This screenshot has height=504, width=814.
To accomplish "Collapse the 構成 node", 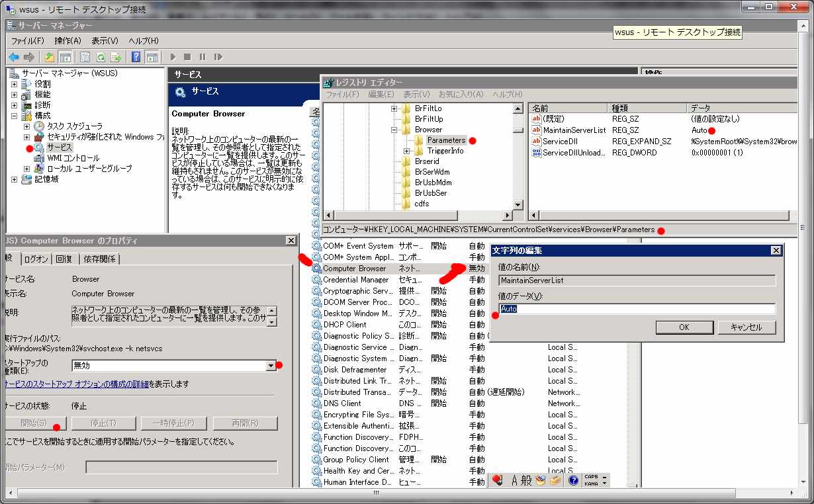I will [x=15, y=116].
